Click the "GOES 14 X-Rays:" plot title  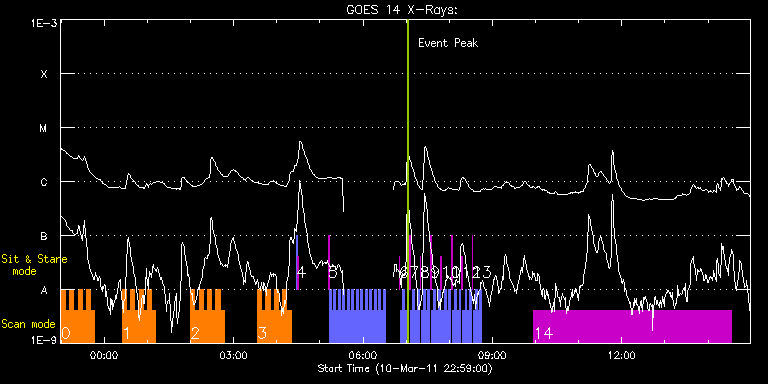click(x=402, y=10)
